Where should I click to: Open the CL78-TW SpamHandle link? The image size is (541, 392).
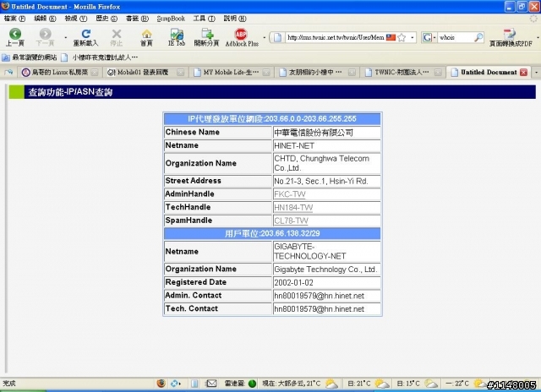click(291, 220)
